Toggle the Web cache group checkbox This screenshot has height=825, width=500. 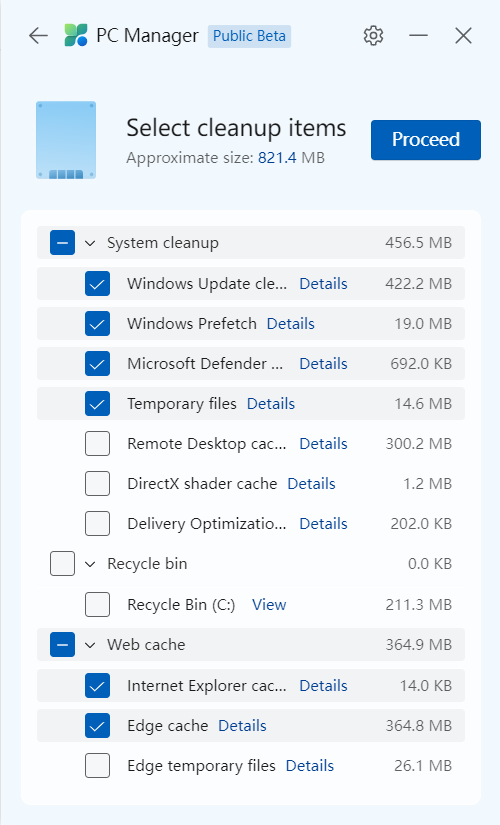point(62,645)
